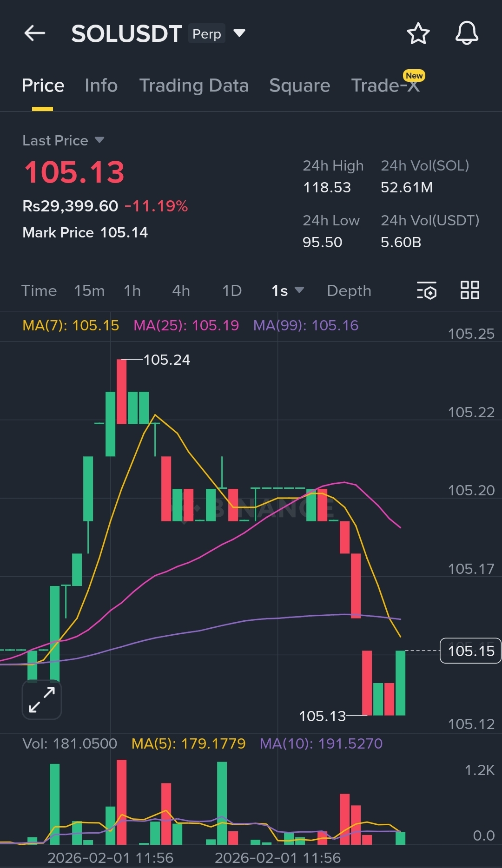Open chart indicator settings icon
The width and height of the screenshot is (502, 868).
tap(426, 290)
